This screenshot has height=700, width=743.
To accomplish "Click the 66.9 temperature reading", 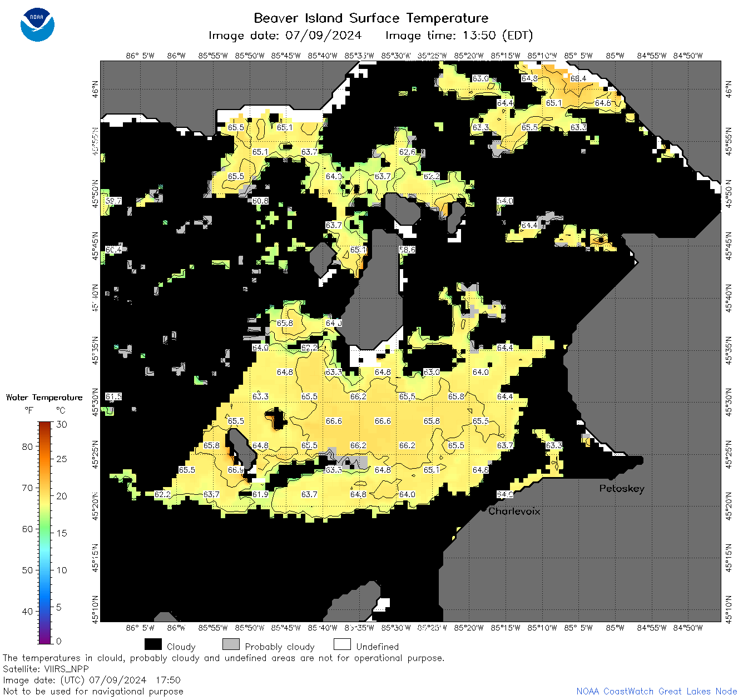I will click(x=236, y=470).
